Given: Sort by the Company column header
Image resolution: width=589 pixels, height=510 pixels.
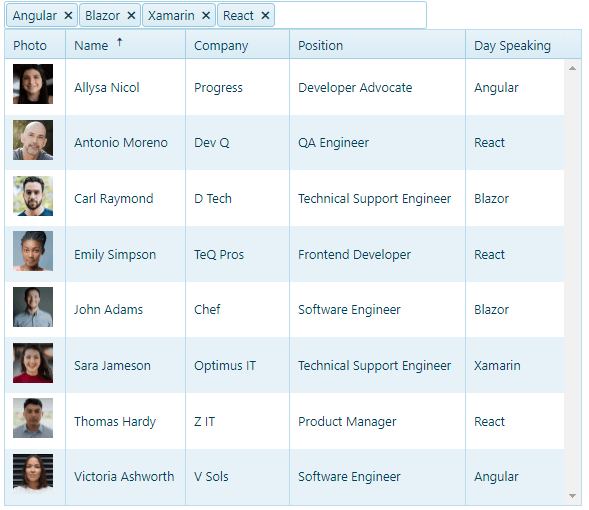Looking at the screenshot, I should (x=237, y=45).
